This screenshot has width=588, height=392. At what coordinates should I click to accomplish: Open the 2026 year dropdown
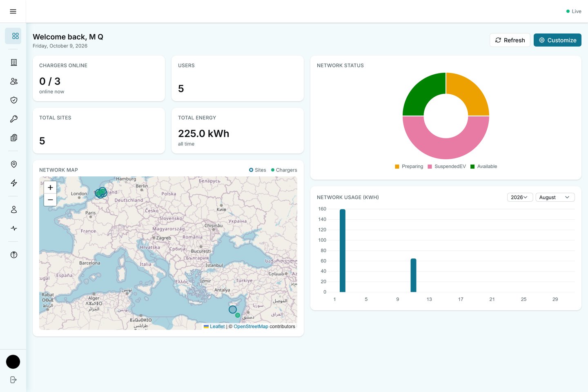click(x=520, y=197)
